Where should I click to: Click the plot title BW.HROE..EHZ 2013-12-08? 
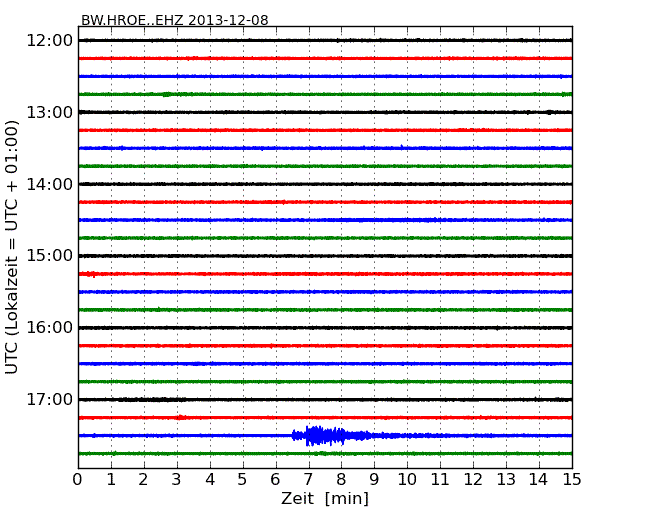(175, 20)
